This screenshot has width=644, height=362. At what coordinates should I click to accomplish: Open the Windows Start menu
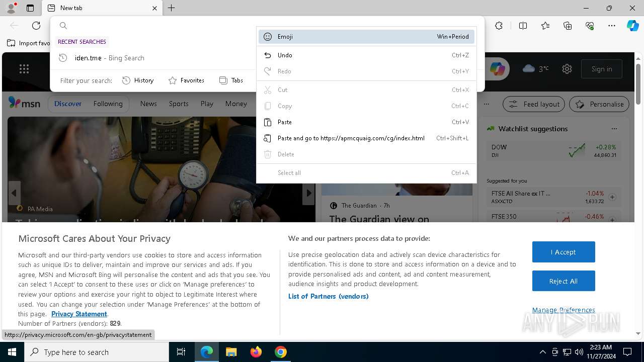pyautogui.click(x=12, y=352)
